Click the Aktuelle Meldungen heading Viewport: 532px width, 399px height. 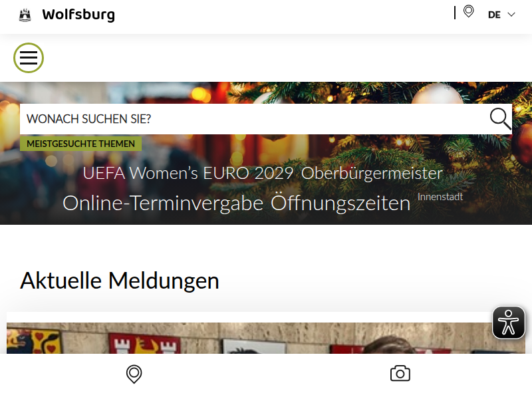click(120, 281)
